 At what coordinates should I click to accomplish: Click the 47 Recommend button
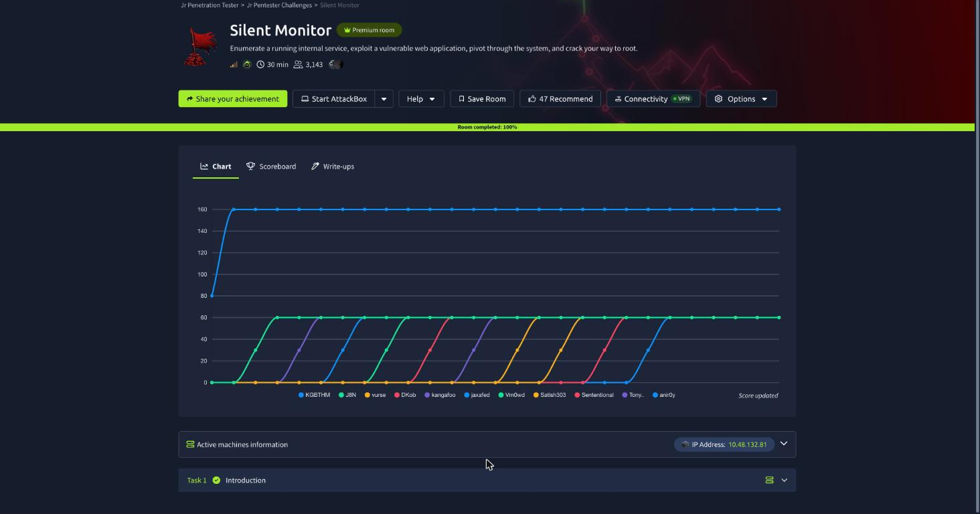tap(560, 99)
